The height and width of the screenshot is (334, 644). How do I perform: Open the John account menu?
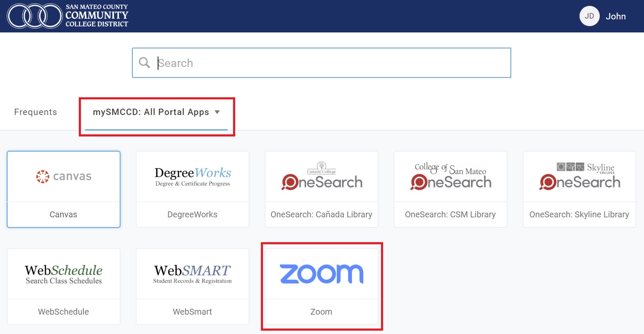(x=615, y=16)
